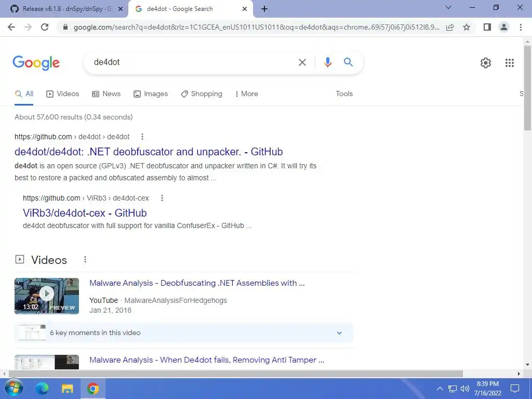Image resolution: width=532 pixels, height=399 pixels.
Task: Clear the search box with X
Action: click(x=302, y=62)
